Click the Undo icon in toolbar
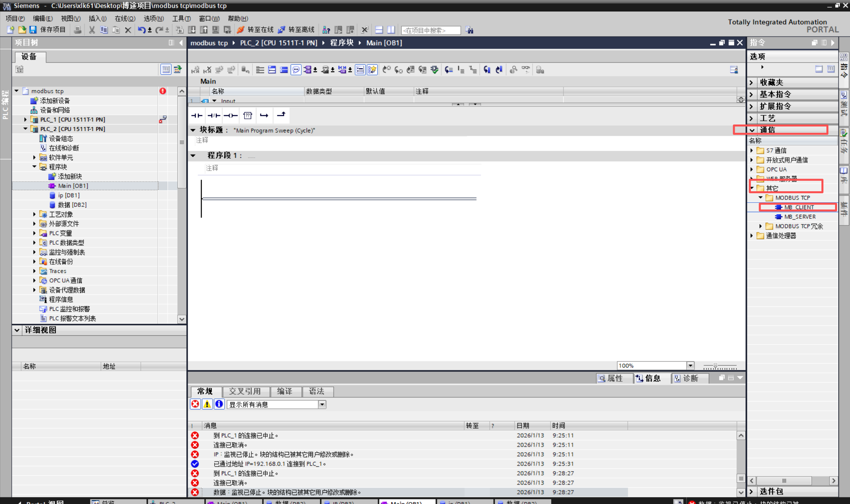This screenshot has width=850, height=504. click(x=141, y=30)
